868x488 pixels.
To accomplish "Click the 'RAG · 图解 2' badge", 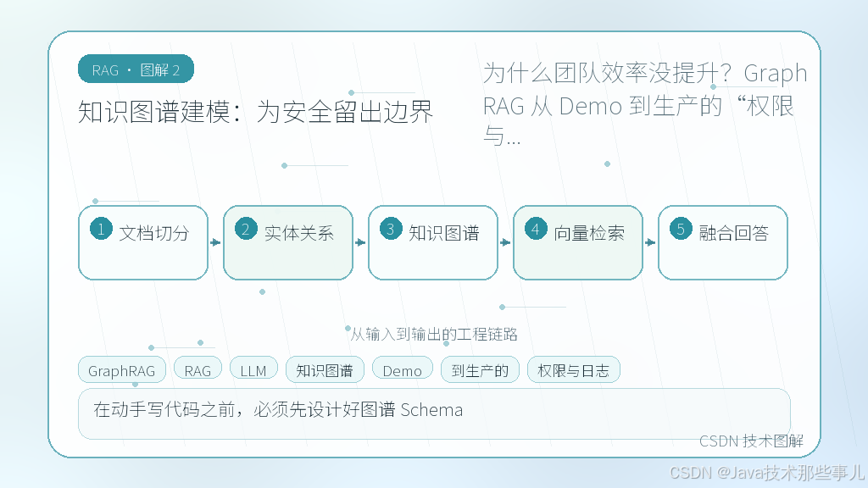I will coord(136,69).
